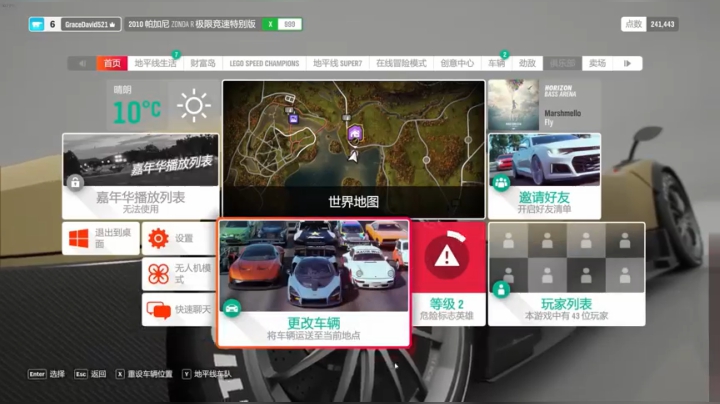Click the notification badge on 地平线生活 tab
This screenshot has height=404, width=720.
pos(176,55)
